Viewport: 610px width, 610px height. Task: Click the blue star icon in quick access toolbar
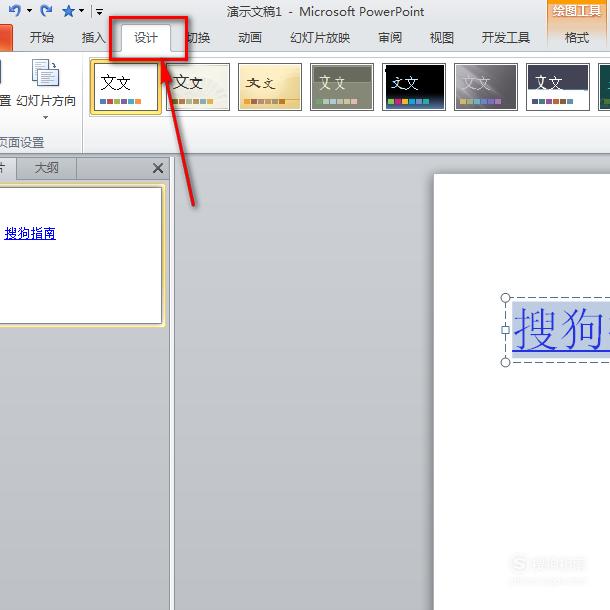point(68,11)
